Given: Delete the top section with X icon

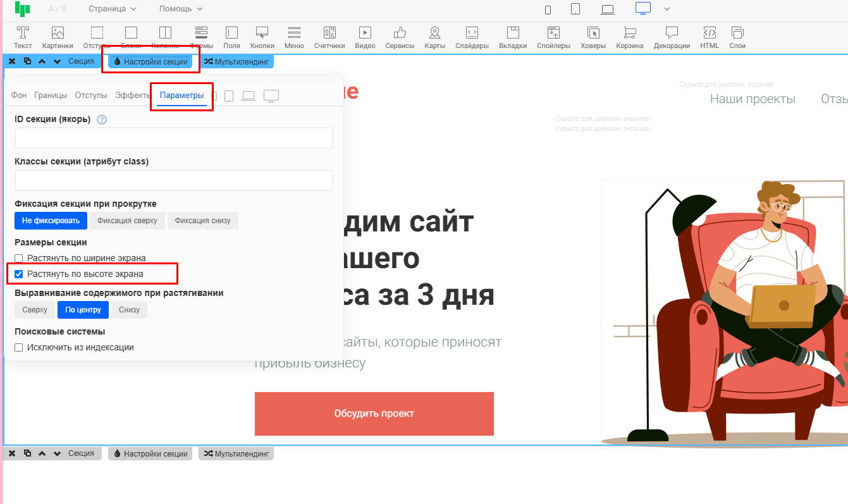Looking at the screenshot, I should click(x=12, y=61).
